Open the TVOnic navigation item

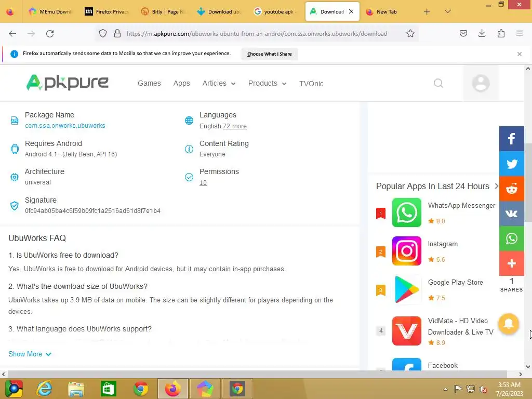tap(311, 84)
